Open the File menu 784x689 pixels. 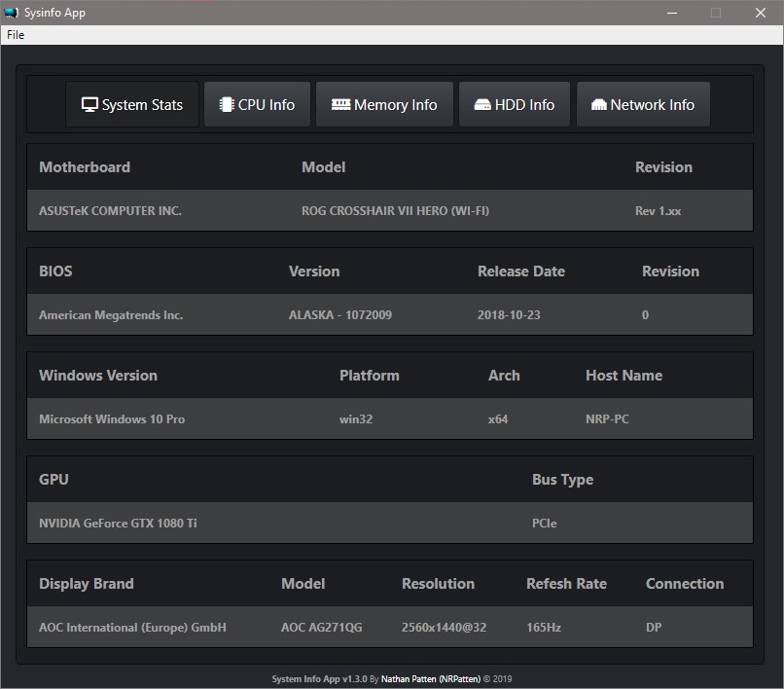tap(16, 35)
